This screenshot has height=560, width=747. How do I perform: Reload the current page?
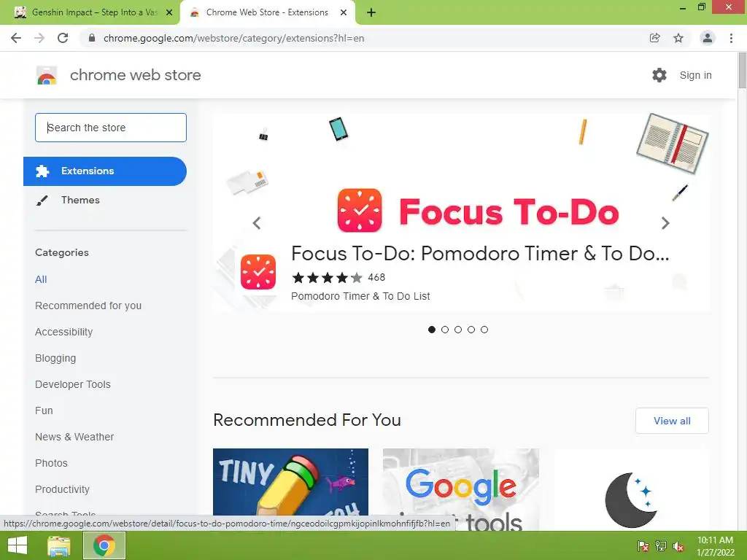pos(63,38)
